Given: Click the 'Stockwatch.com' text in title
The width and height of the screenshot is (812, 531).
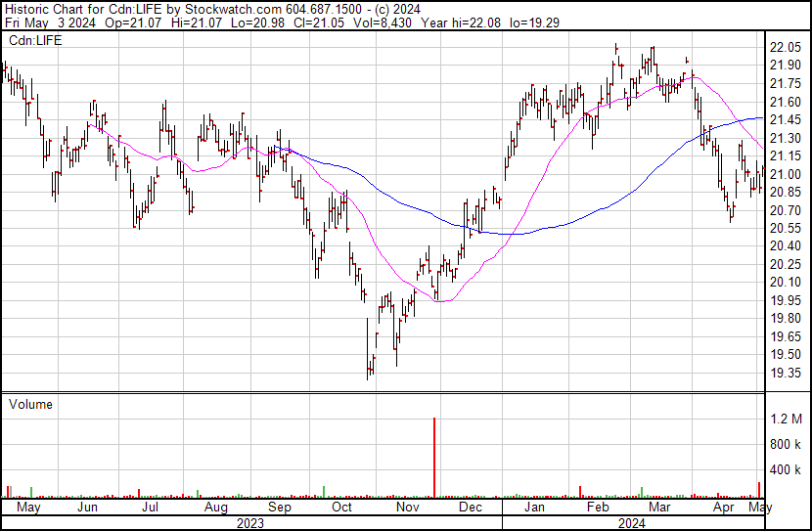Looking at the screenshot, I should pos(234,10).
